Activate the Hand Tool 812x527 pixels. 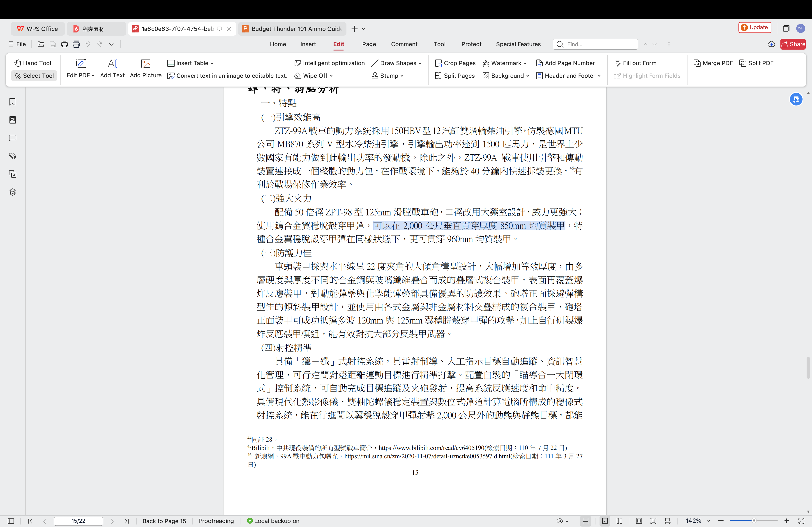33,63
